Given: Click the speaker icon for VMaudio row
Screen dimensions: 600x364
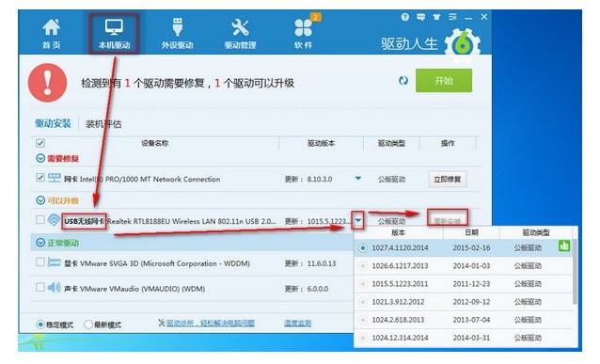Looking at the screenshot, I should point(54,288).
